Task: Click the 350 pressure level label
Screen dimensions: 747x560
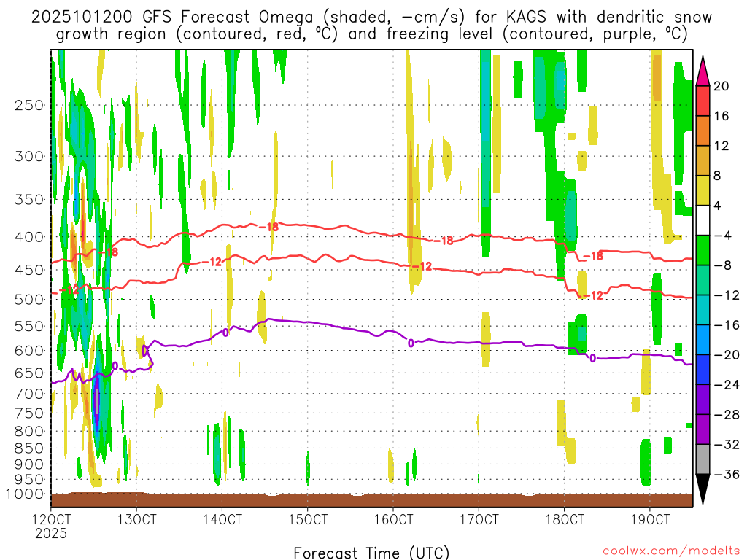Action: [x=29, y=200]
